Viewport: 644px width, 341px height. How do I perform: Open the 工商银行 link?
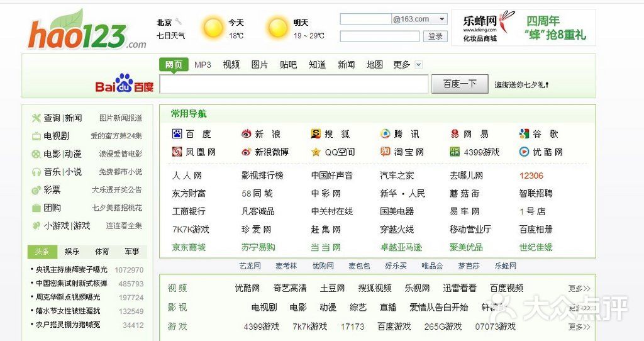point(189,211)
